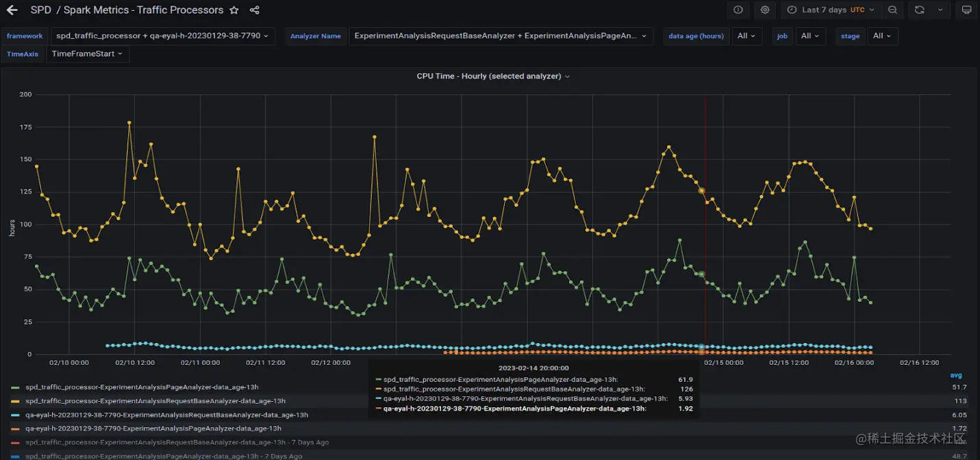Select the job variable All selector
The width and height of the screenshot is (980, 460).
pos(810,36)
